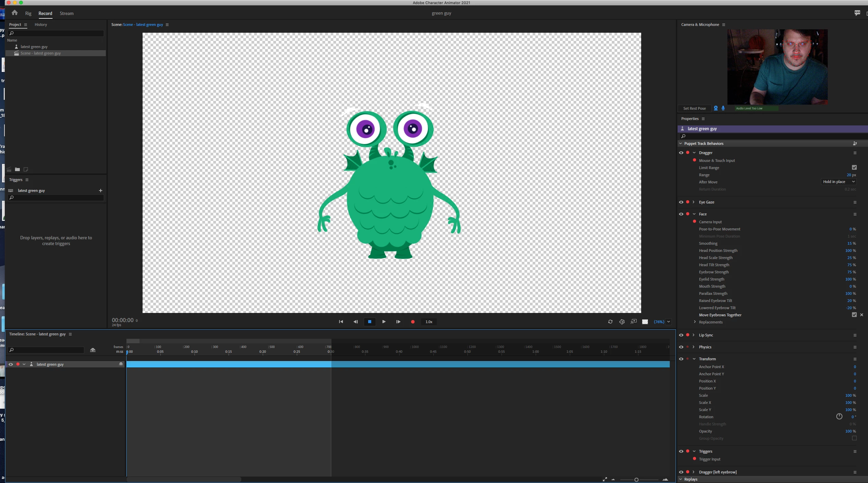
Task: Open the chat feedback icon at top right
Action: pos(857,13)
